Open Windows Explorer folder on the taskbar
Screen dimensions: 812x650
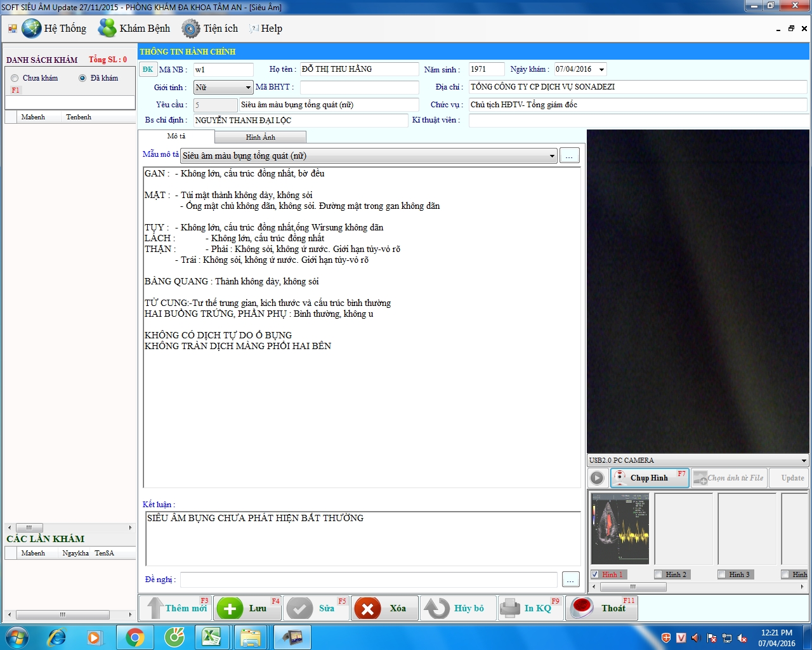click(251, 637)
